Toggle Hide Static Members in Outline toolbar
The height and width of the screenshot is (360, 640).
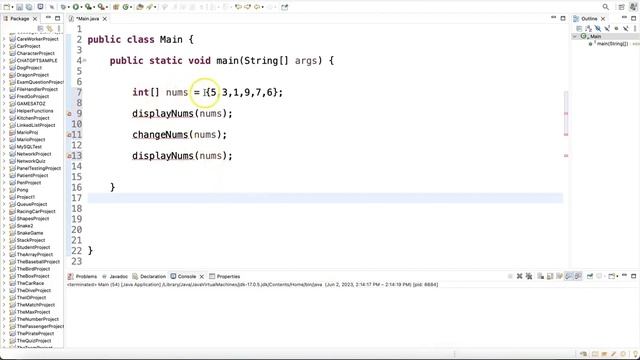click(x=607, y=29)
